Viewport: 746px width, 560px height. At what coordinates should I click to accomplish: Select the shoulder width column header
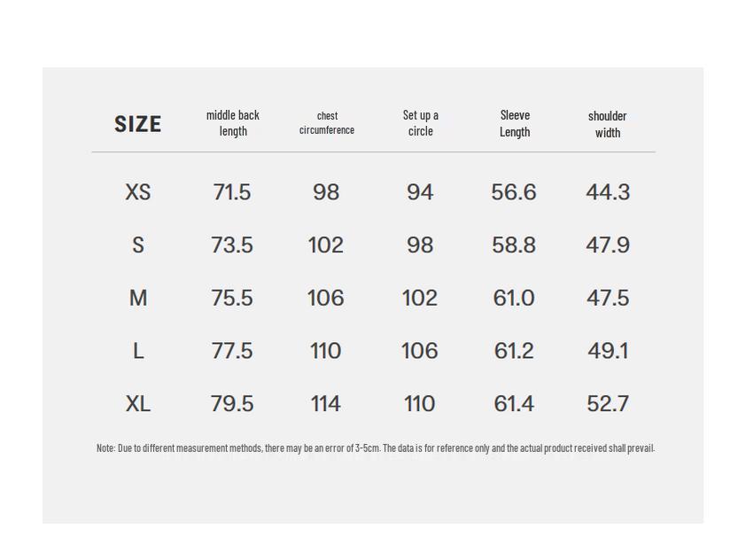[x=608, y=124]
